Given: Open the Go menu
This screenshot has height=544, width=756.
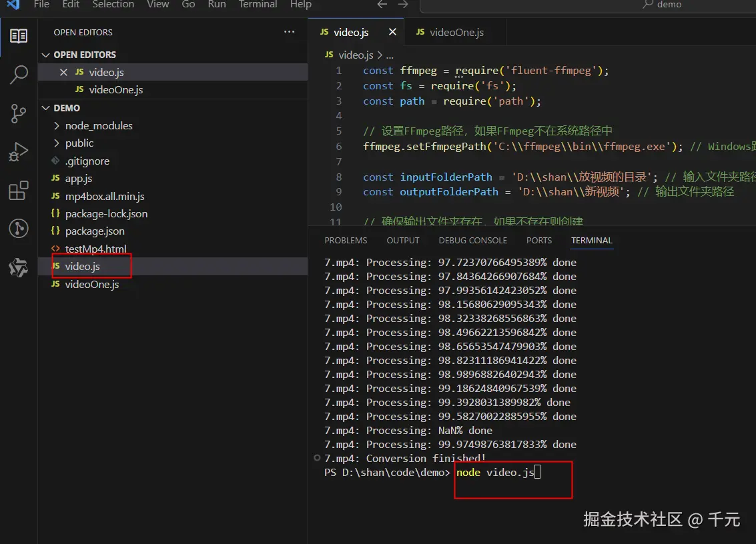Looking at the screenshot, I should pyautogui.click(x=188, y=5).
